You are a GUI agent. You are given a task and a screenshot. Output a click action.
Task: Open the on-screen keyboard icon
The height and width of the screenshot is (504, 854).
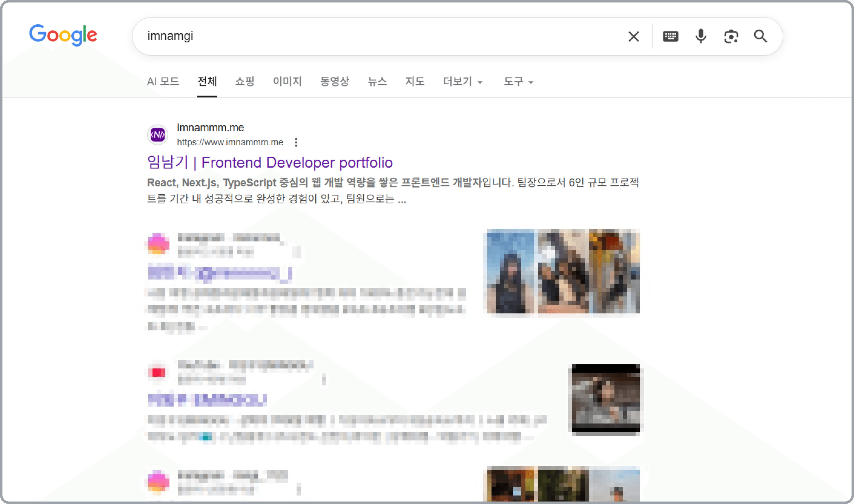671,36
